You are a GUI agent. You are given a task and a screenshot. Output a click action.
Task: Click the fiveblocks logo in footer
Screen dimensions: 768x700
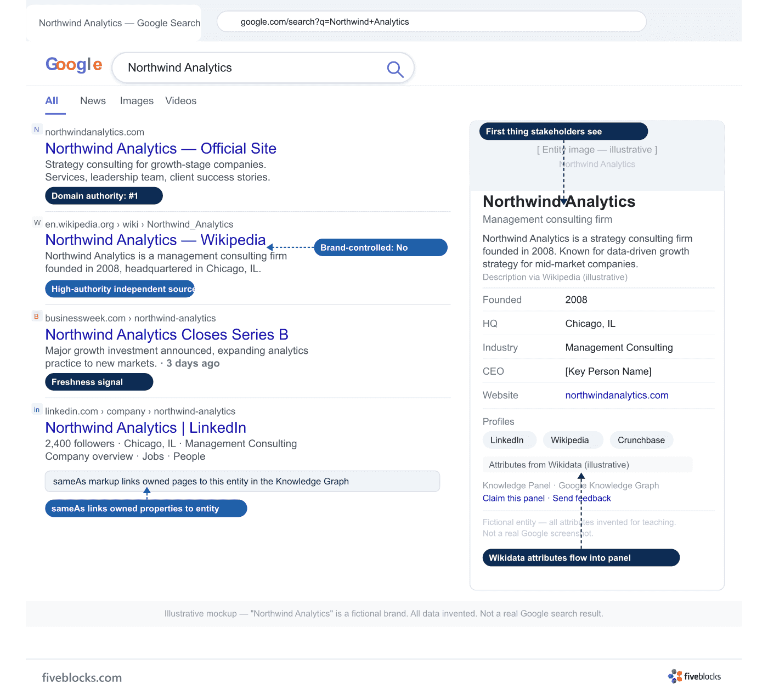point(694,676)
